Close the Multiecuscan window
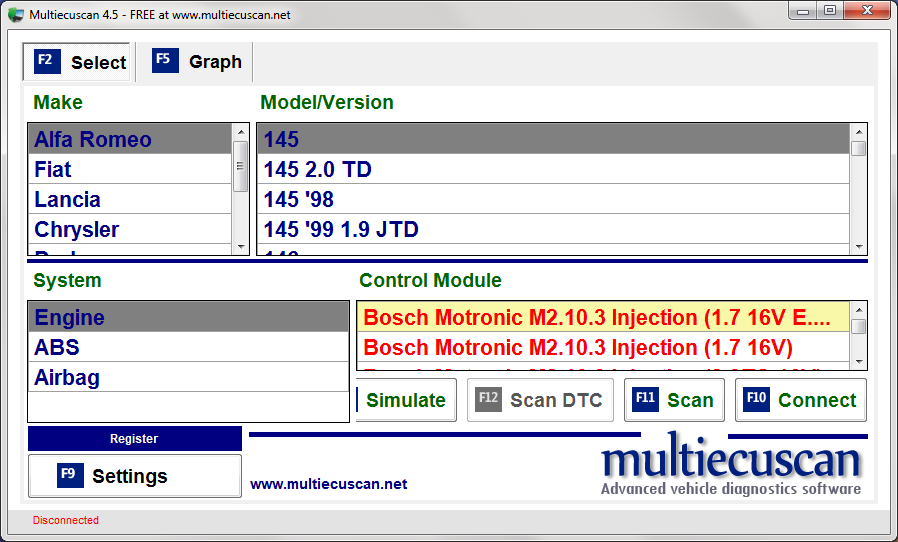This screenshot has height=542, width=898. (x=867, y=11)
